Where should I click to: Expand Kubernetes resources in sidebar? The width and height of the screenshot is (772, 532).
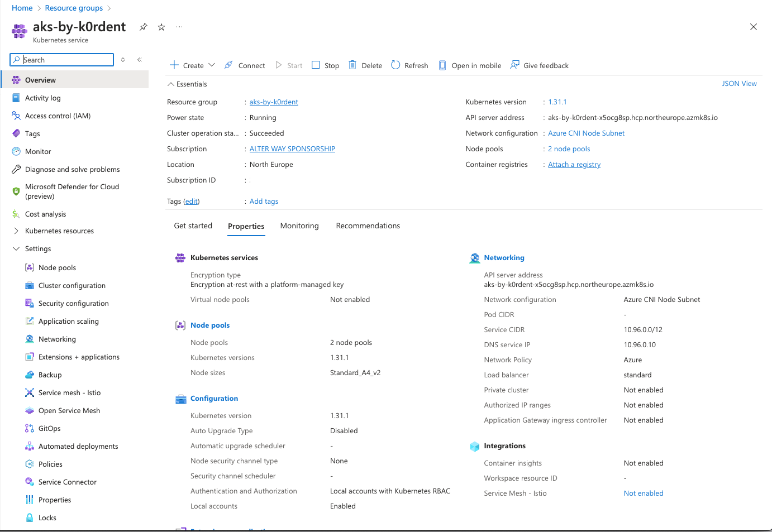(16, 231)
